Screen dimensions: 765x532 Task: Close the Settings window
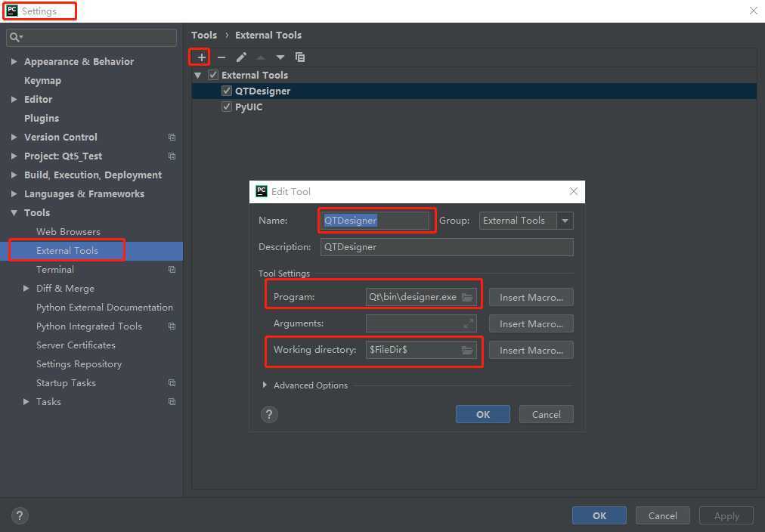(x=754, y=11)
